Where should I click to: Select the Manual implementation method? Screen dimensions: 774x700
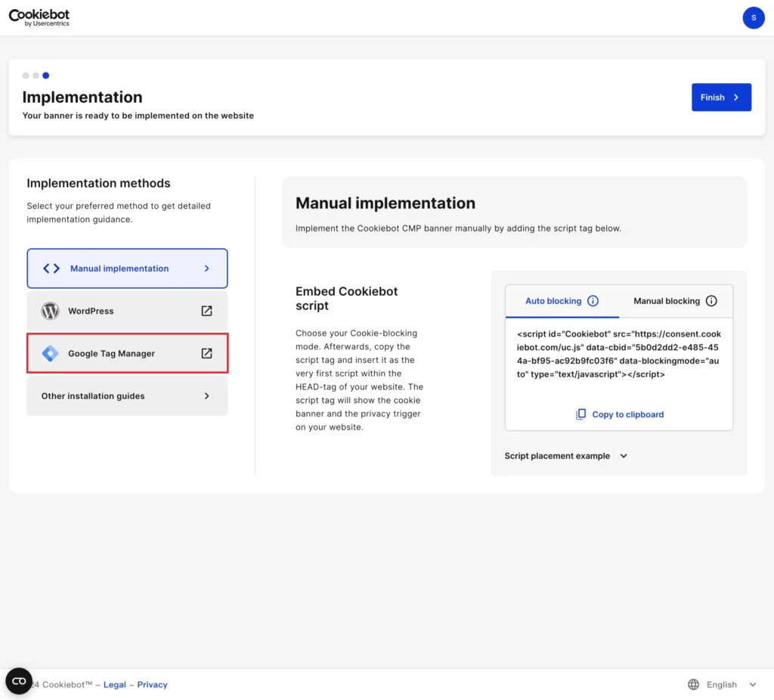pos(127,268)
